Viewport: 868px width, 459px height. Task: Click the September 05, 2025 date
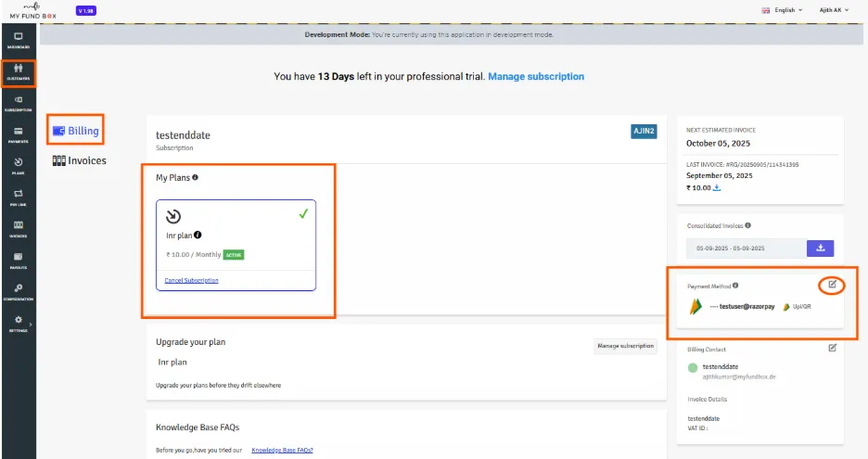[719, 175]
